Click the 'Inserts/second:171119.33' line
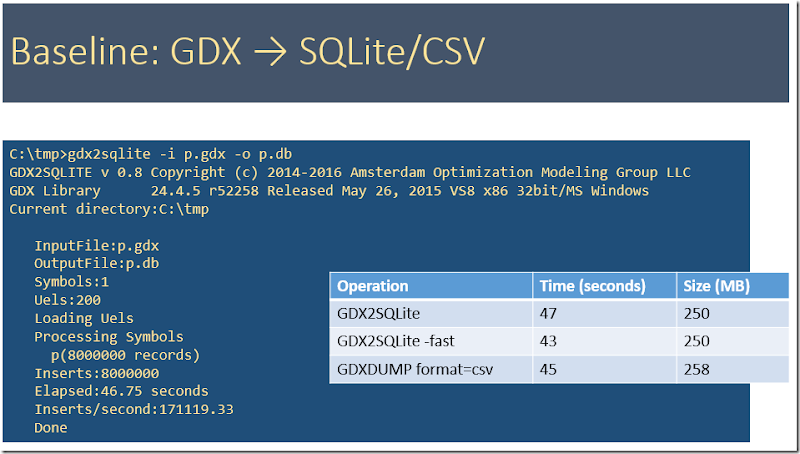The width and height of the screenshot is (800, 454). click(x=134, y=409)
